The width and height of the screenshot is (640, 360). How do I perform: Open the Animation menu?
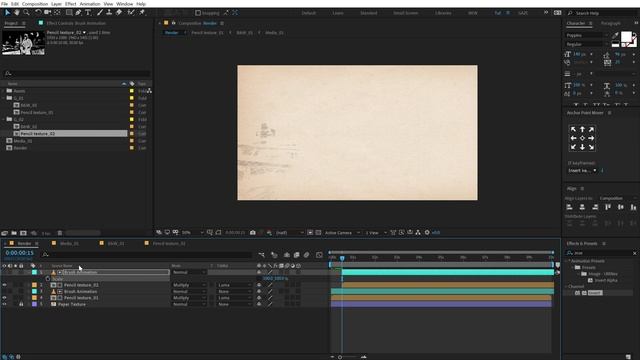tap(90, 4)
